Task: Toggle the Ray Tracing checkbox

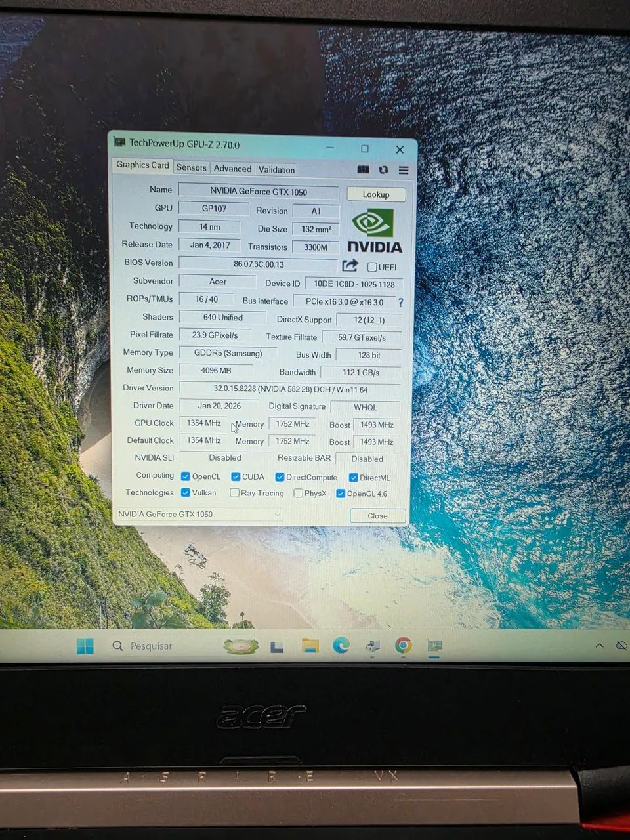Action: pyautogui.click(x=234, y=493)
